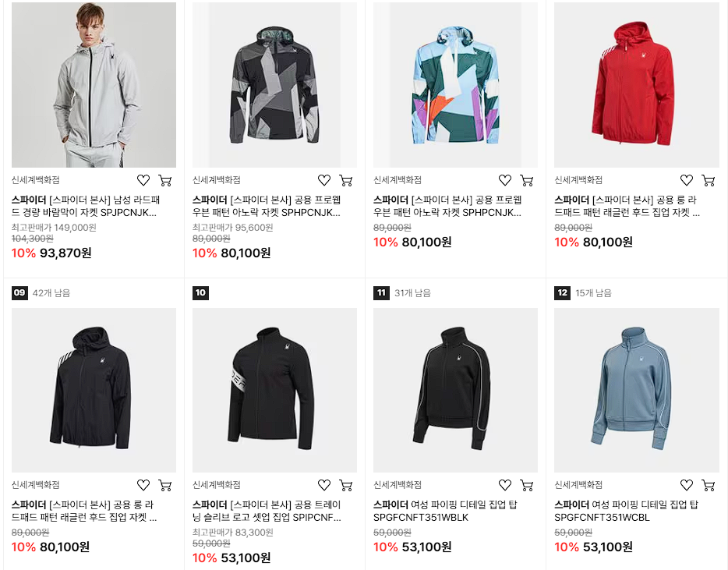728x570 pixels.
Task: Add the gray camo anorak jacket to the cart
Action: (x=346, y=180)
